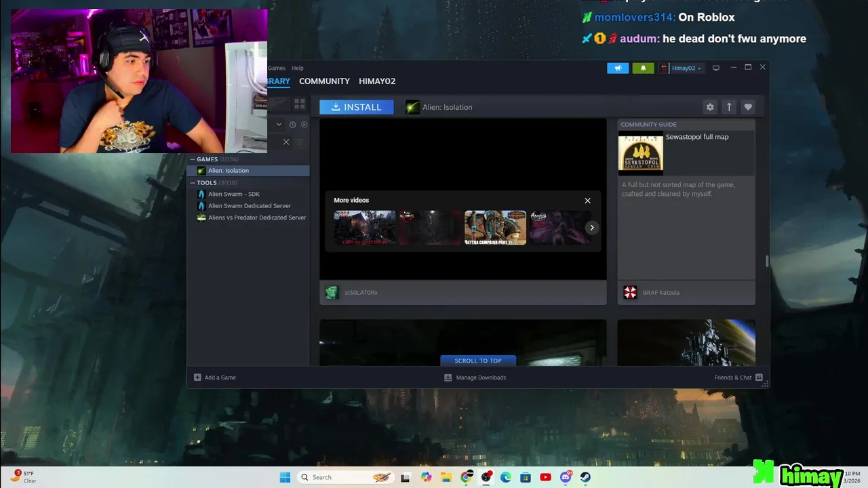The height and width of the screenshot is (488, 868).
Task: Close the More videos overlay
Action: pos(587,201)
